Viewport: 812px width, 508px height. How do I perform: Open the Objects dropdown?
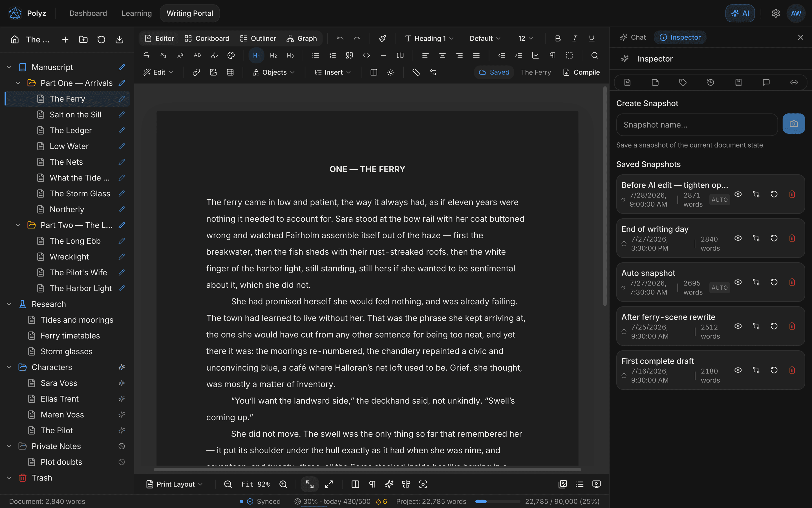click(274, 72)
